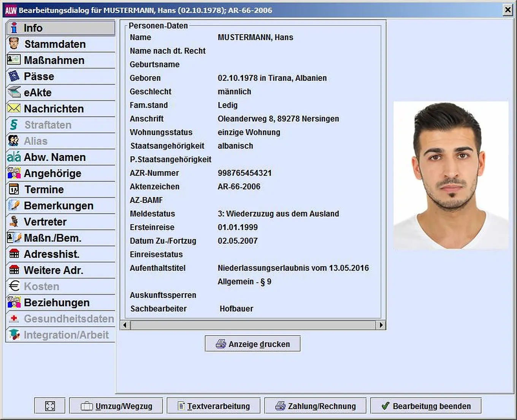This screenshot has width=517, height=420.
Task: Click the Nachrichten envelope icon
Action: pos(14,109)
